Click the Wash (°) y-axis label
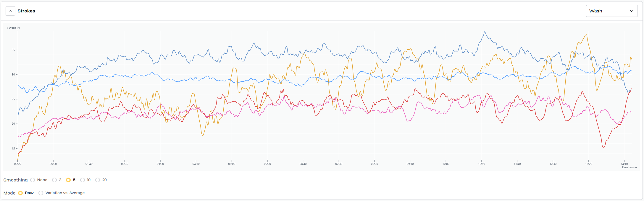This screenshot has width=644, height=201. coord(13,28)
